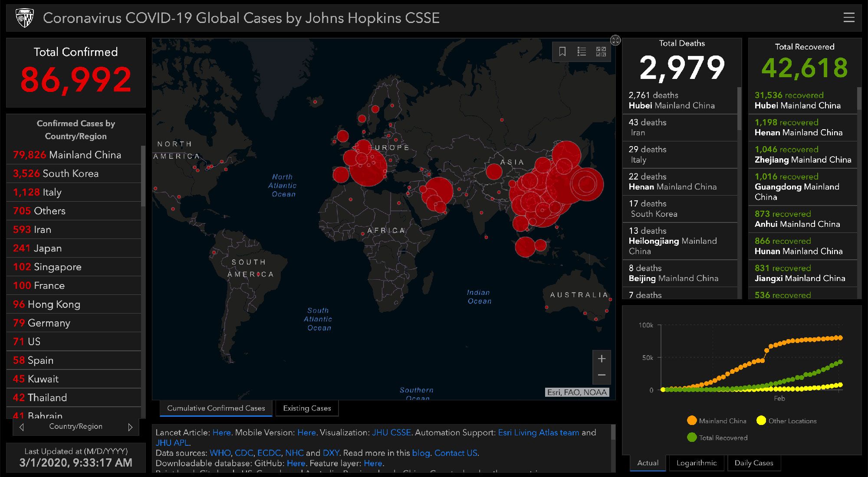The width and height of the screenshot is (868, 477).
Task: Open the basemap gallery grid icon
Action: 601,52
